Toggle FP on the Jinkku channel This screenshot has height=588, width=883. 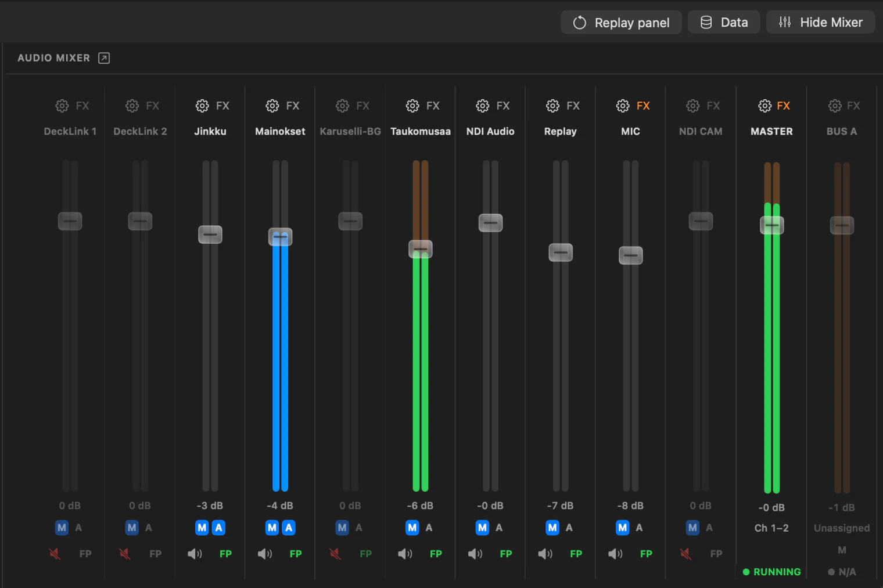[x=225, y=554]
